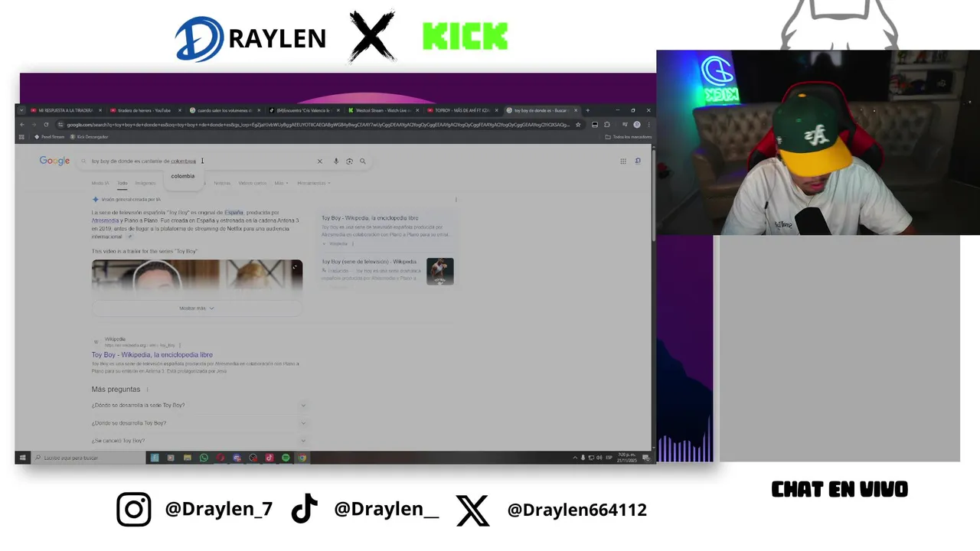
Task: Open Kick Descargador bookmark
Action: [x=90, y=137]
